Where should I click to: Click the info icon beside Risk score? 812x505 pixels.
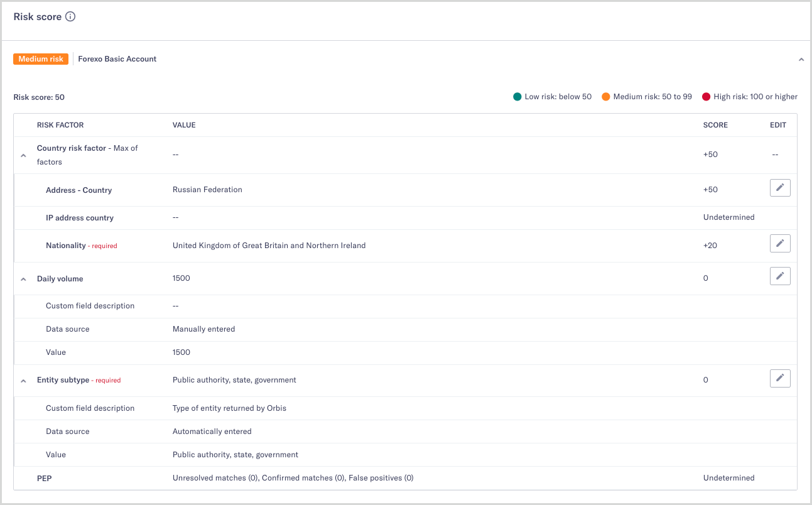(x=69, y=17)
